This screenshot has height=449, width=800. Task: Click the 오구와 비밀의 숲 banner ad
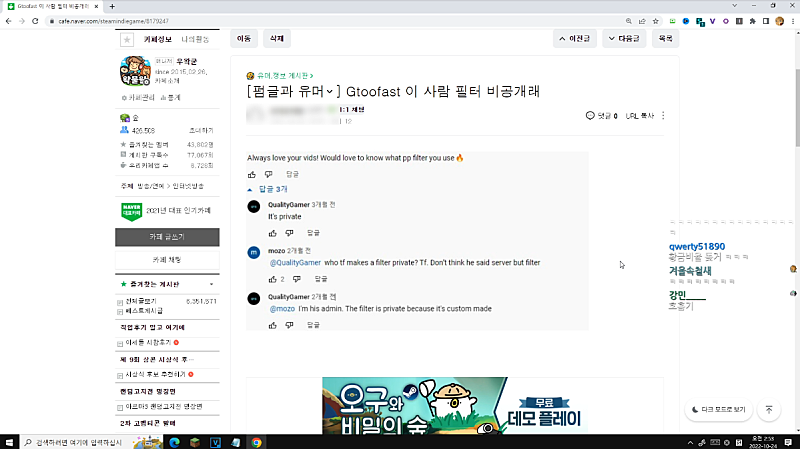click(455, 406)
